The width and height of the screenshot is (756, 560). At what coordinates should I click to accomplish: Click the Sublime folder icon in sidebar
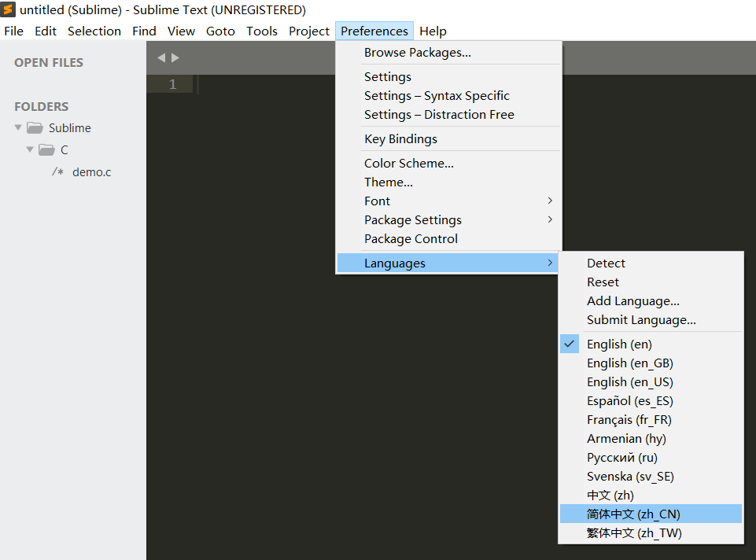(35, 127)
